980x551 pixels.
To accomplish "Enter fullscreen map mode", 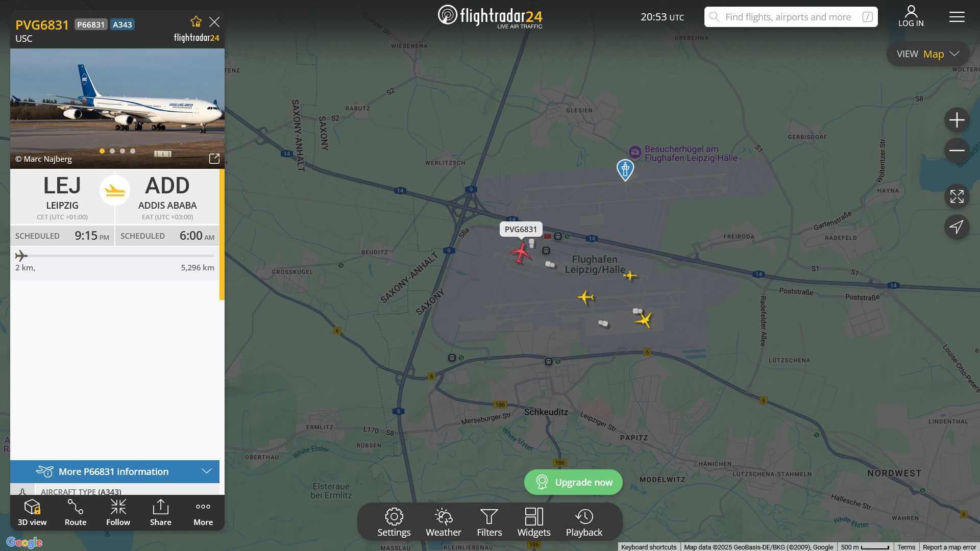I will click(x=957, y=196).
